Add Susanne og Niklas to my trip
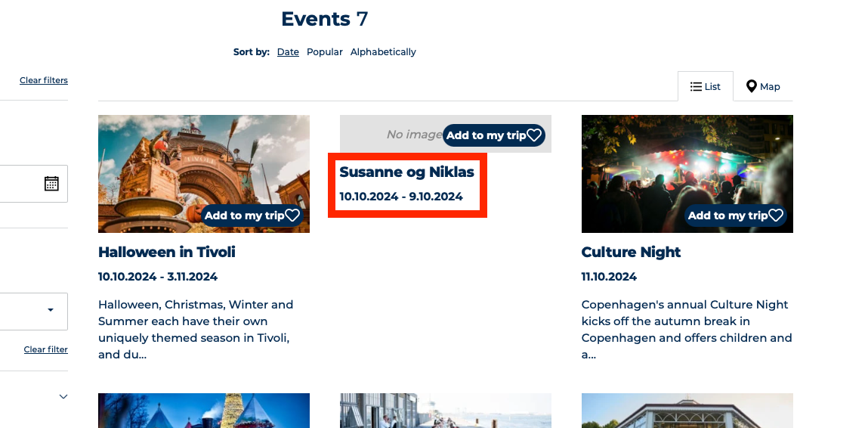 point(494,135)
